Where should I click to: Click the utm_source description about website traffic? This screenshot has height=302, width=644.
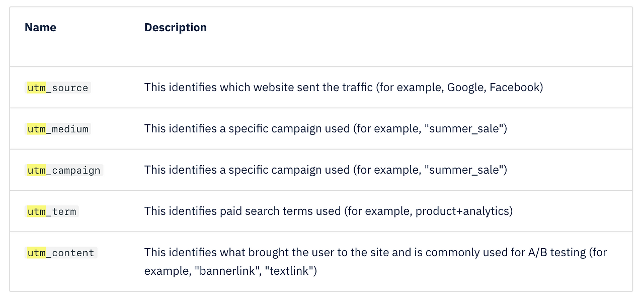(257, 88)
